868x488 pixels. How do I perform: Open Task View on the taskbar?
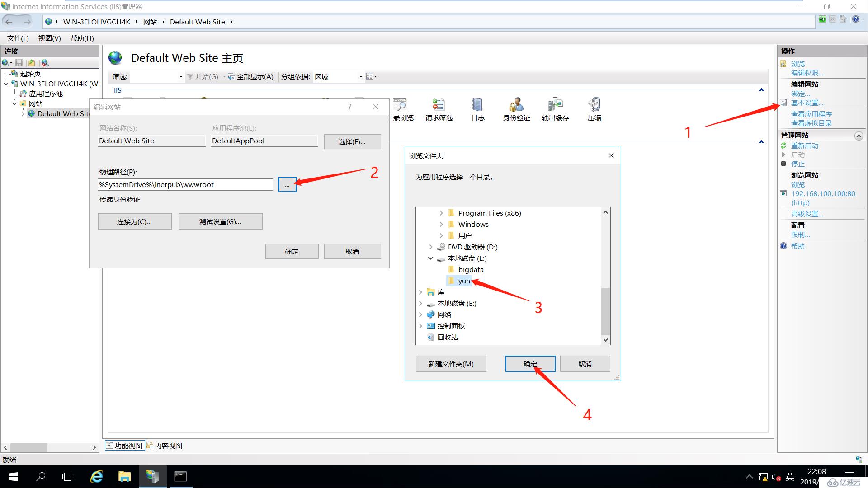[68, 477]
